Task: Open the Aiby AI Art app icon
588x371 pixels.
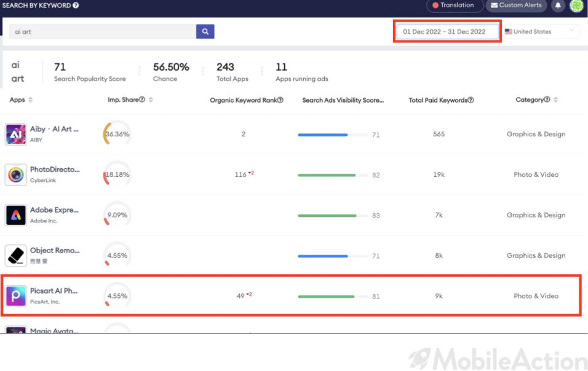Action: (x=16, y=135)
